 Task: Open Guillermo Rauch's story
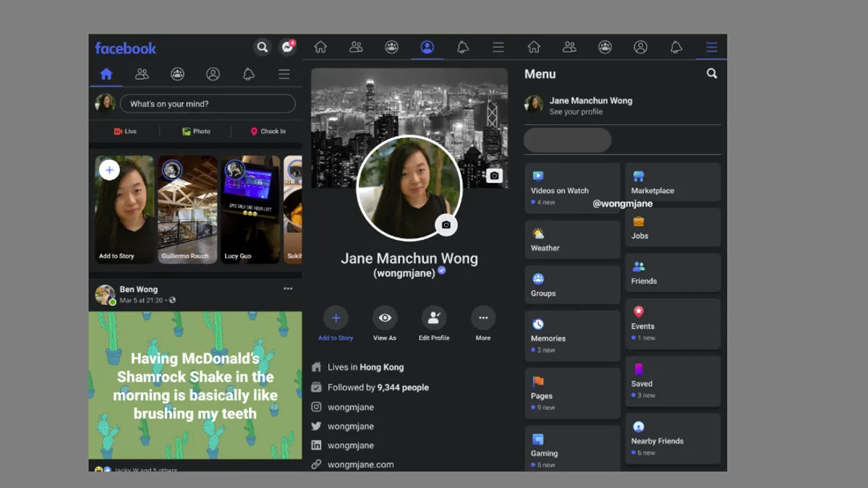pyautogui.click(x=187, y=210)
